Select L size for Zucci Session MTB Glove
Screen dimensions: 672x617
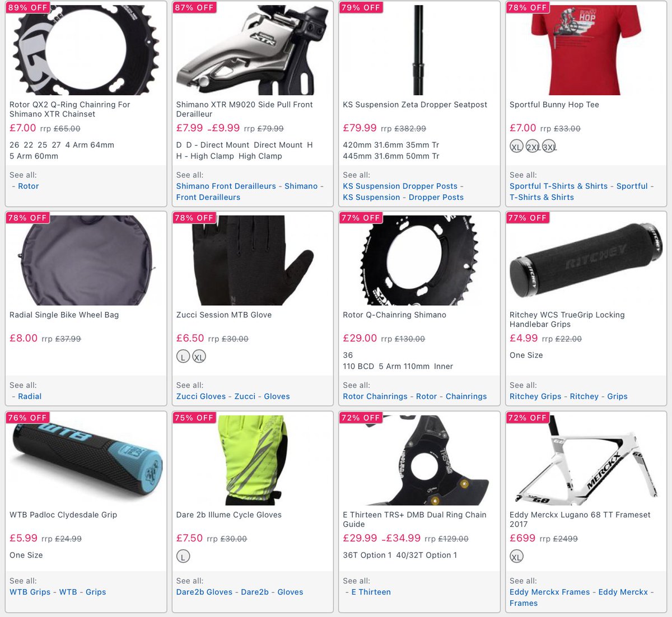coord(183,357)
